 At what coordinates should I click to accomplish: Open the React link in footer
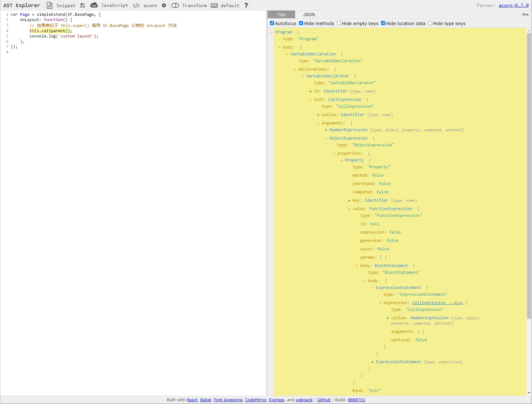[x=192, y=400]
